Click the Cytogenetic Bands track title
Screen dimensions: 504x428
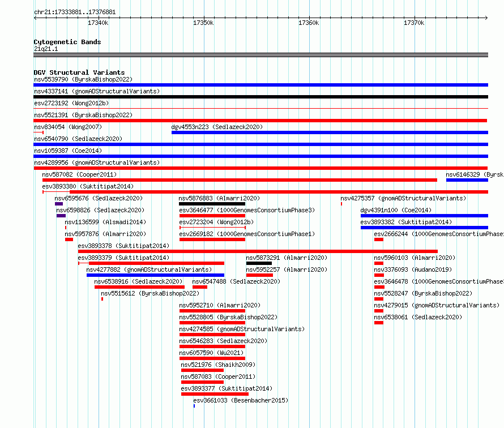pyautogui.click(x=67, y=42)
